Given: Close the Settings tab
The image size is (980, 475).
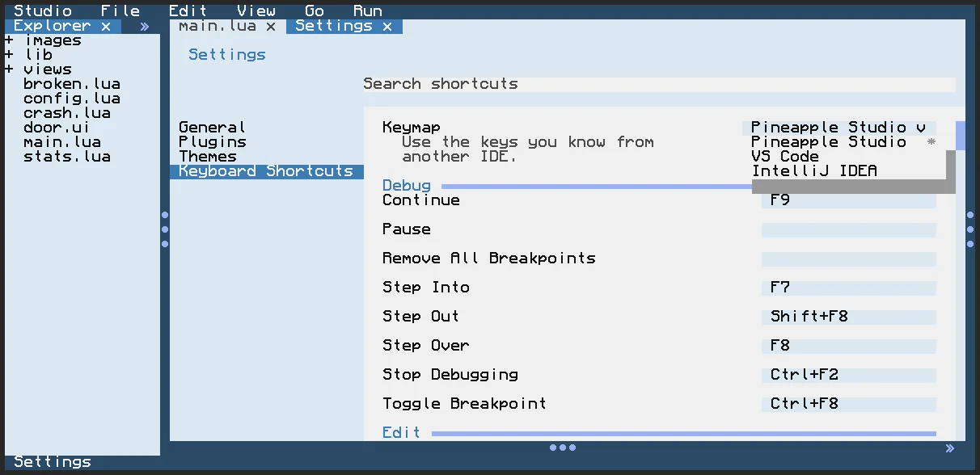Looking at the screenshot, I should (x=387, y=26).
